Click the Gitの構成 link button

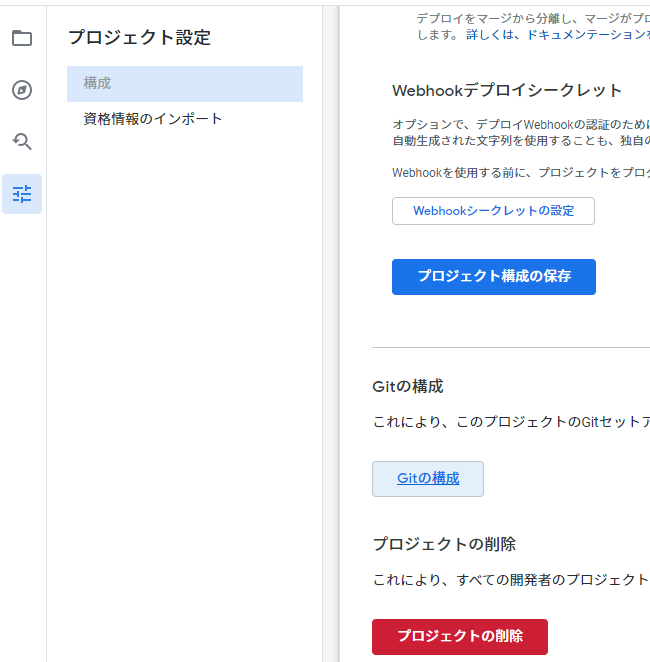pyautogui.click(x=428, y=479)
